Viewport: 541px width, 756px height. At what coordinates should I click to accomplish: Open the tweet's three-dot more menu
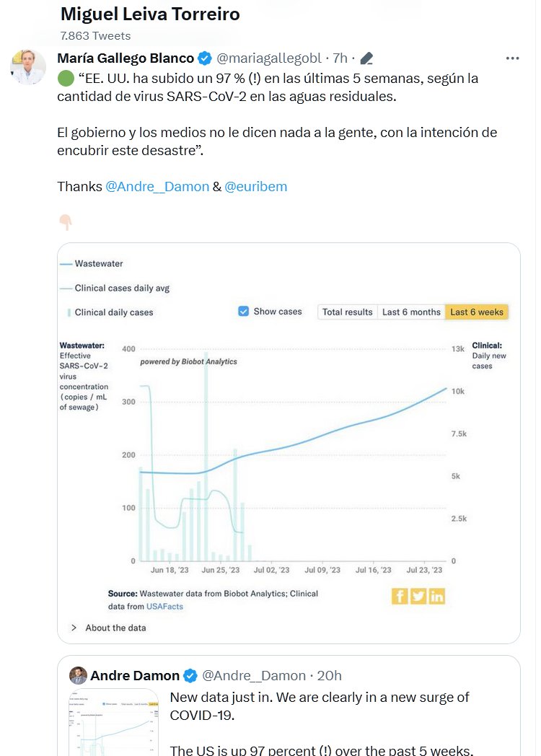[512, 58]
